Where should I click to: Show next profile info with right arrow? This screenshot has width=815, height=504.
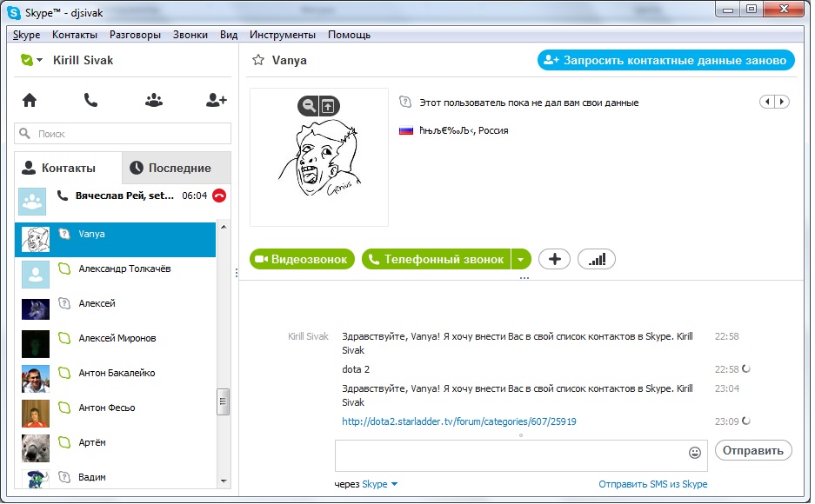click(x=782, y=102)
